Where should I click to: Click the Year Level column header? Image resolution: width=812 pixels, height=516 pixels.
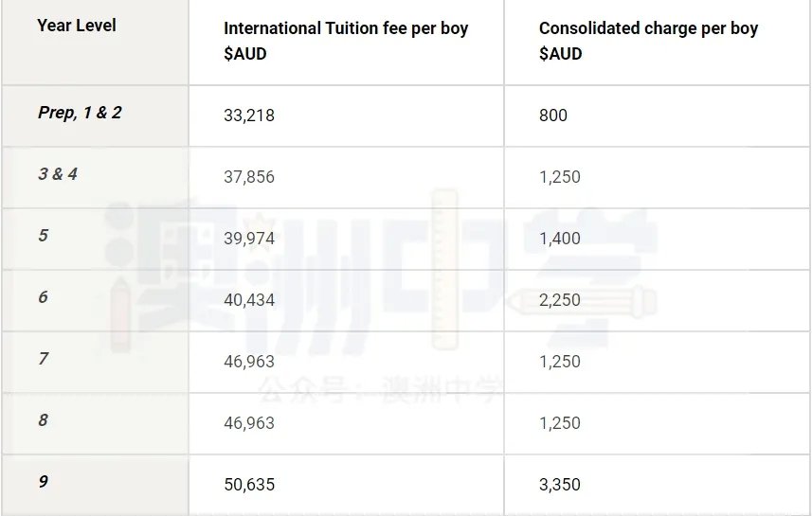(x=77, y=26)
